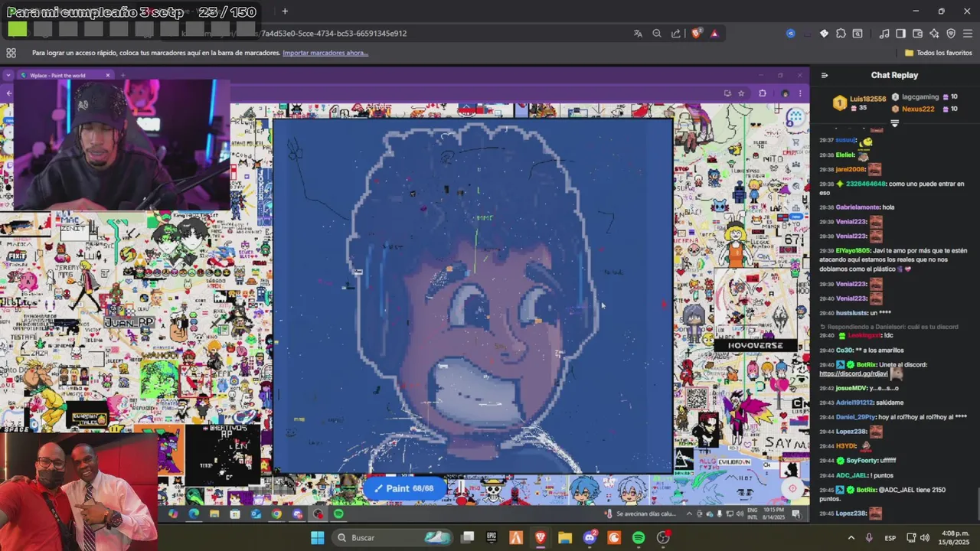Image resolution: width=980 pixels, height=551 pixels.
Task: Click username Luis182556 in leaderboard
Action: 867,99
